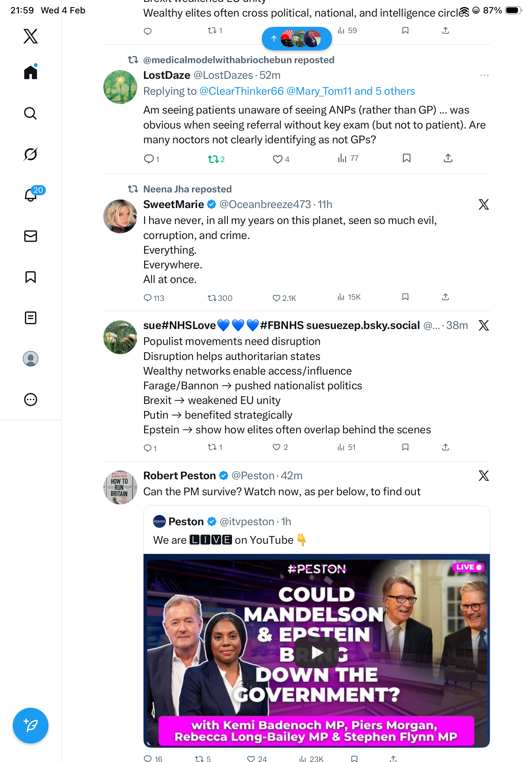Screen dimensions: 532x762
Task: Play the Peston live video
Action: tap(316, 652)
